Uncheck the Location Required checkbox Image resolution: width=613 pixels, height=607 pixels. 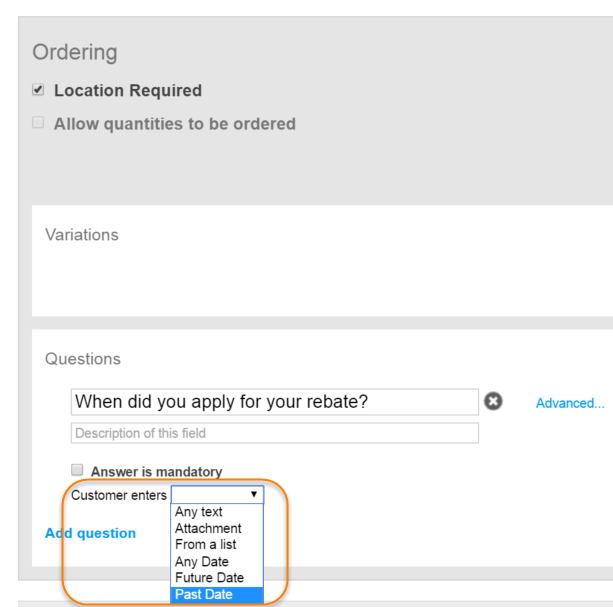(38, 90)
